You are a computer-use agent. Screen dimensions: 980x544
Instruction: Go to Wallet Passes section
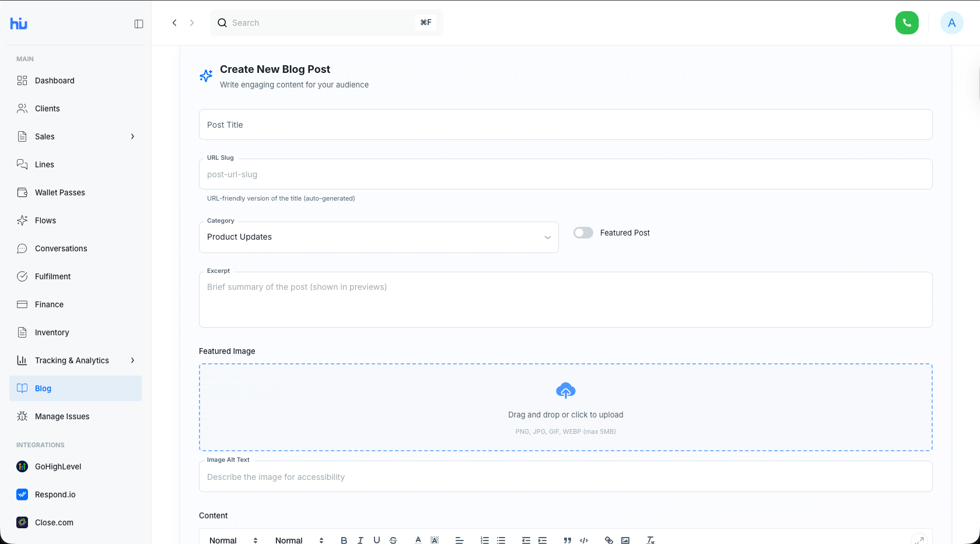[x=60, y=192]
